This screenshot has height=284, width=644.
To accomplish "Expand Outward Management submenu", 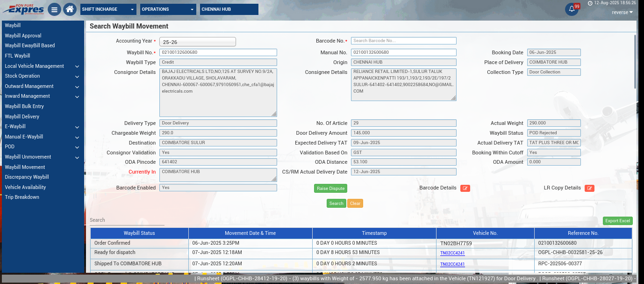I will pos(42,86).
